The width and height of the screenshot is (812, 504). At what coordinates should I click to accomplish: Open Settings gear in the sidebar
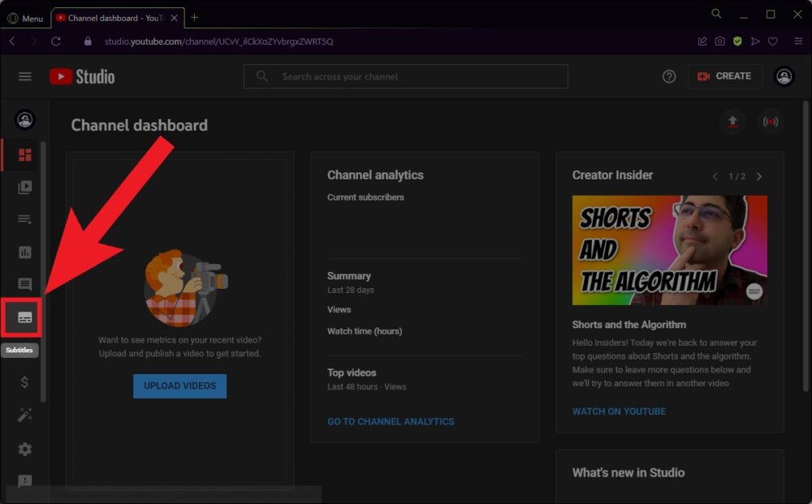pos(24,449)
